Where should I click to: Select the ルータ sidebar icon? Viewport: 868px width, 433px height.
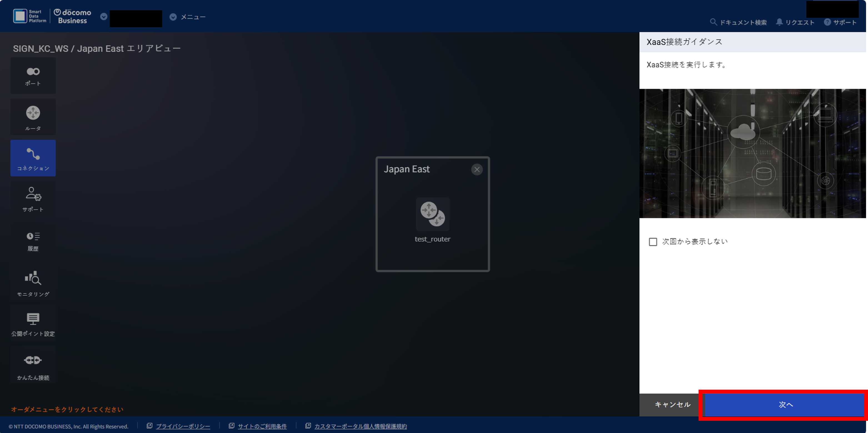coord(33,117)
